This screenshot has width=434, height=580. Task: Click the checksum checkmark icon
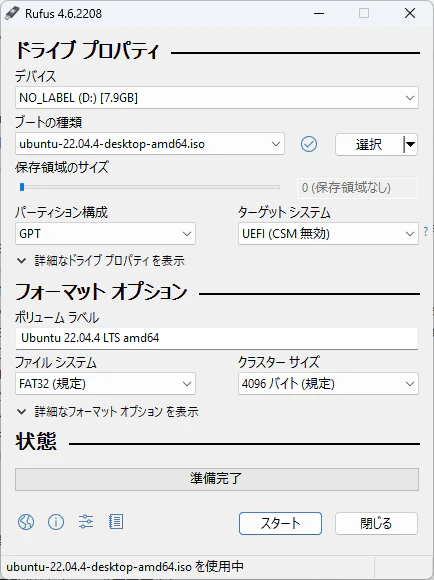[309, 144]
